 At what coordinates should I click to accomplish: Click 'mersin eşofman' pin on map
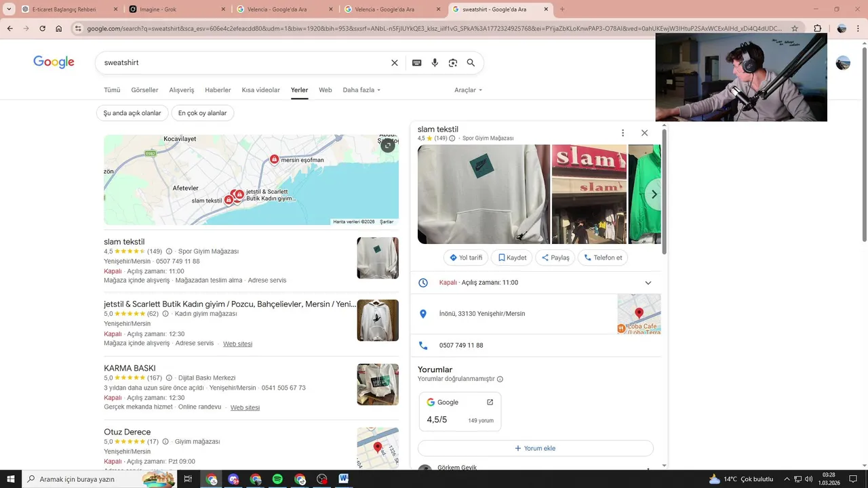(274, 159)
